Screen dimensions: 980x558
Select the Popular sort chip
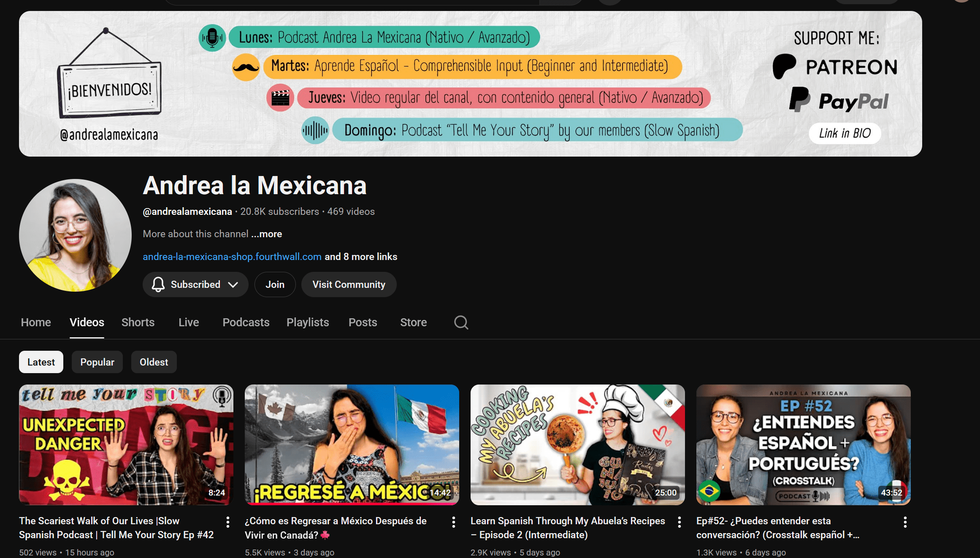coord(97,362)
